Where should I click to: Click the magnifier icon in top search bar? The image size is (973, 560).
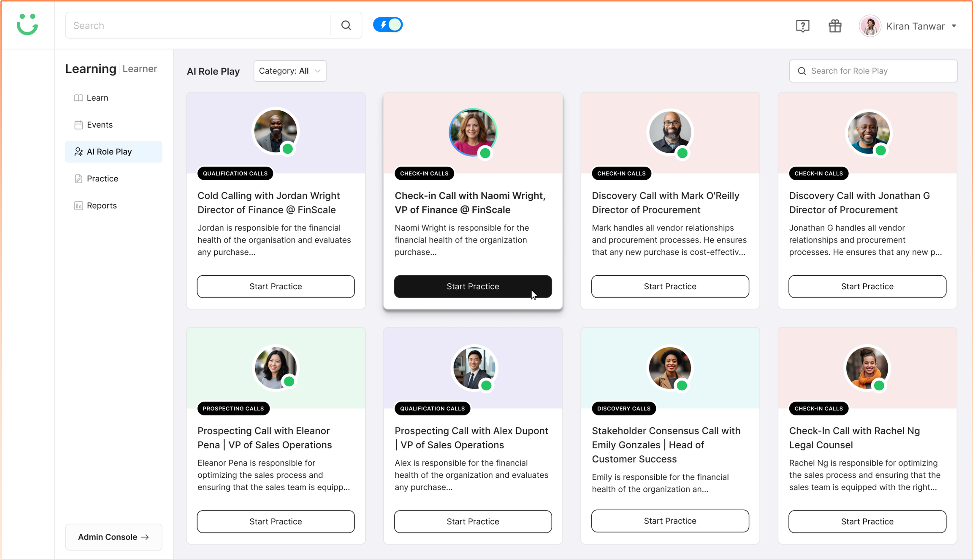(x=346, y=25)
